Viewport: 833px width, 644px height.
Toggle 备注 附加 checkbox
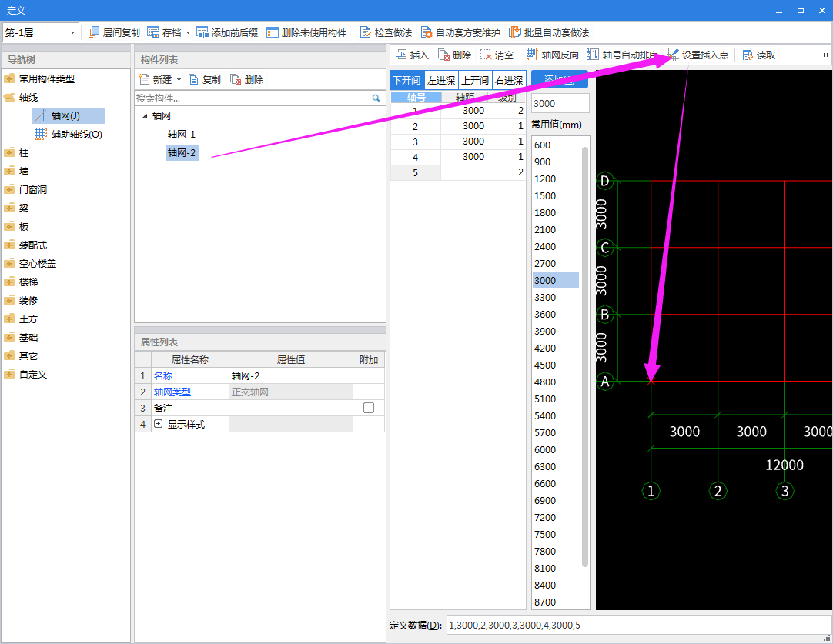coord(369,408)
